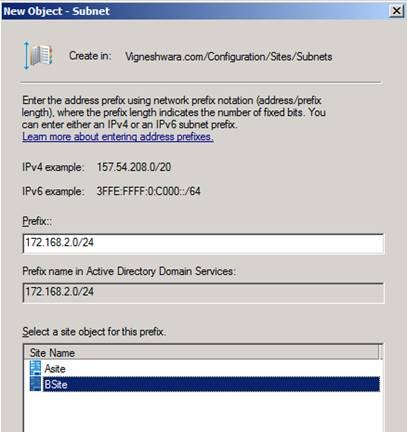Screen dimensions: 407x432
Task: Click the New Object - Subnet title bar
Action: coord(195,11)
